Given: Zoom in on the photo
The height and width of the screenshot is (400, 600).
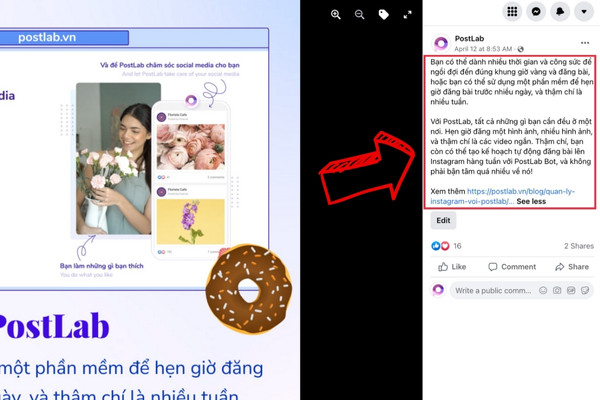Looking at the screenshot, I should pos(336,15).
